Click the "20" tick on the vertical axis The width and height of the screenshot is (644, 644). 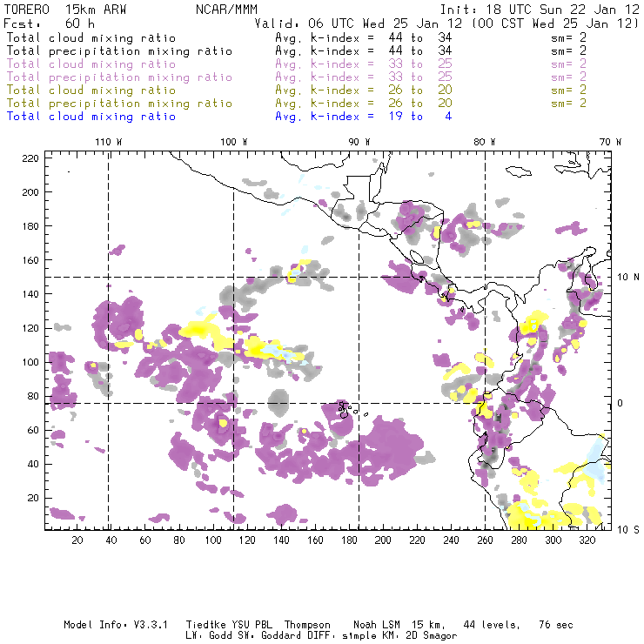tap(33, 498)
